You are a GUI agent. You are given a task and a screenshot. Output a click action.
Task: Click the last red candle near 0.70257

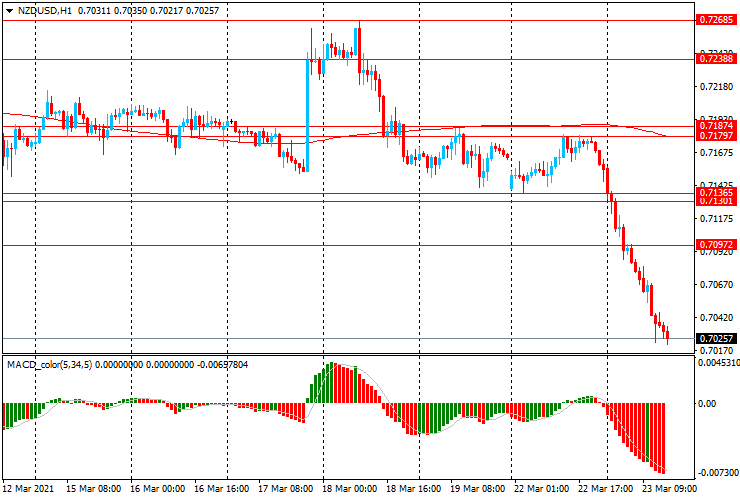point(667,335)
